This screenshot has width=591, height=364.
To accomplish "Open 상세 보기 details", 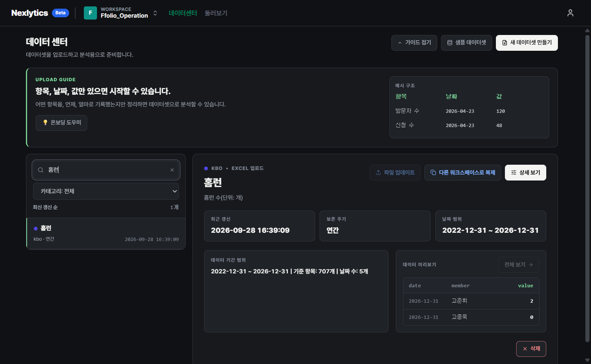I will [525, 173].
